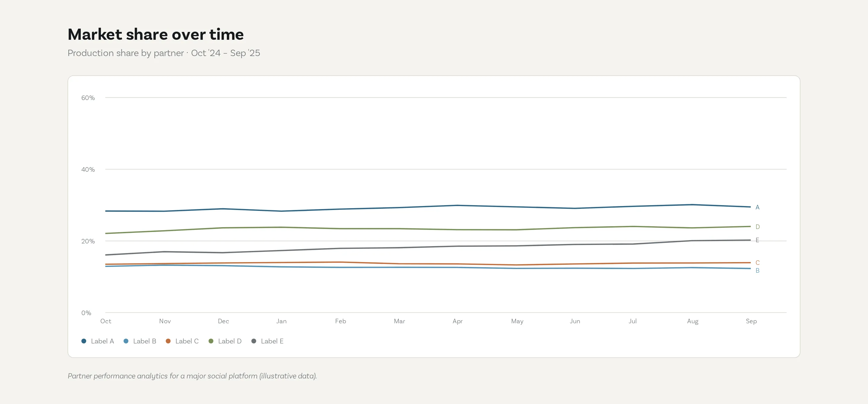
Task: Click the Apr x-axis label
Action: coord(458,321)
